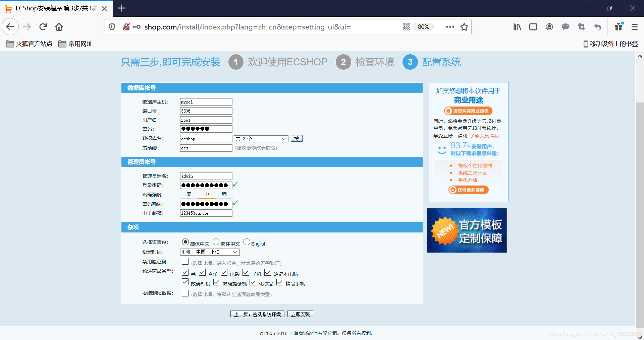Uncheck the 音乐 product type

(x=202, y=272)
